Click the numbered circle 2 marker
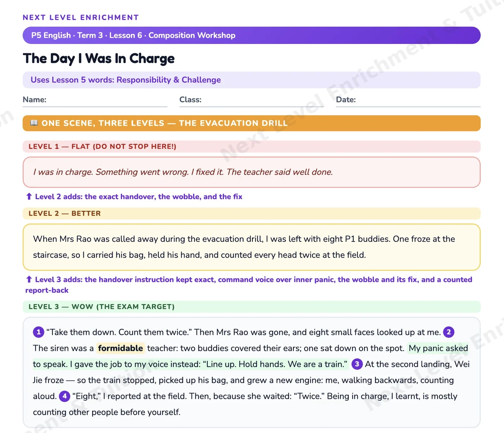Image resolution: width=504 pixels, height=433 pixels. 449,332
